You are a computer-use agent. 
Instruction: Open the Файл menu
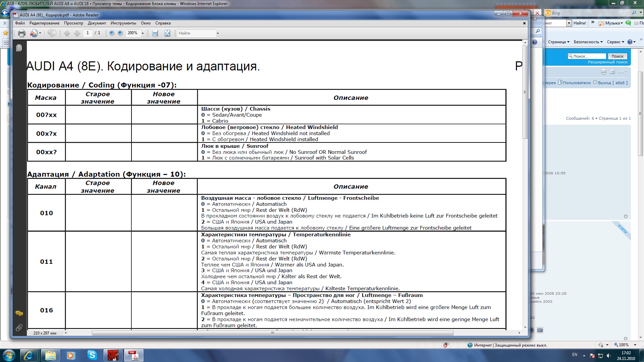point(20,23)
